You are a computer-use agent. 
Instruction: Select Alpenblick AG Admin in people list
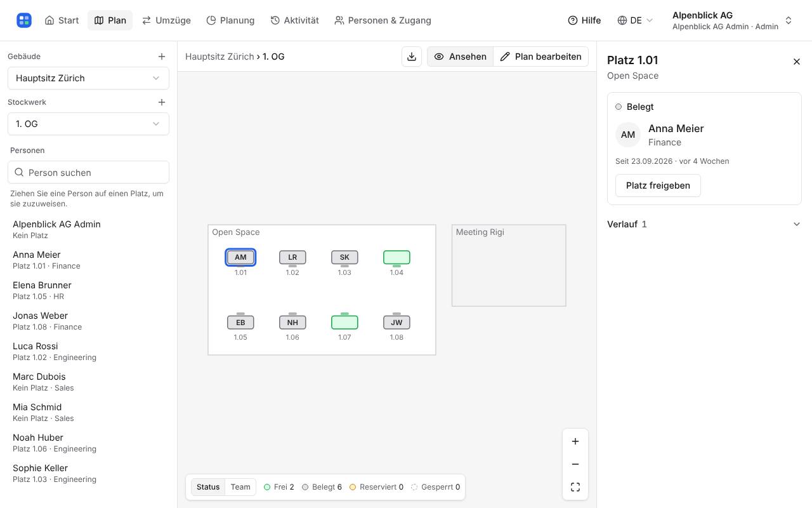[x=88, y=229]
